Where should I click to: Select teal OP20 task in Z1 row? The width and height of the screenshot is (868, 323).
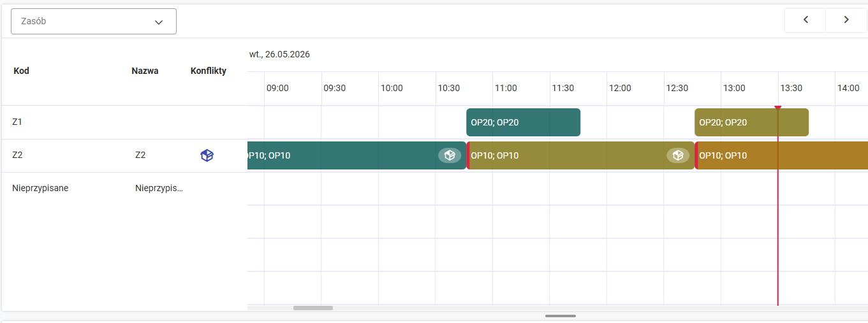coord(523,122)
